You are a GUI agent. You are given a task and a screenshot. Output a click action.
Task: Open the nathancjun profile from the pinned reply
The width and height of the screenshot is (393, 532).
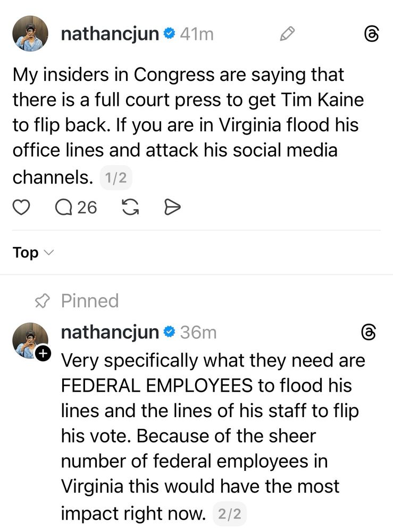coord(110,332)
